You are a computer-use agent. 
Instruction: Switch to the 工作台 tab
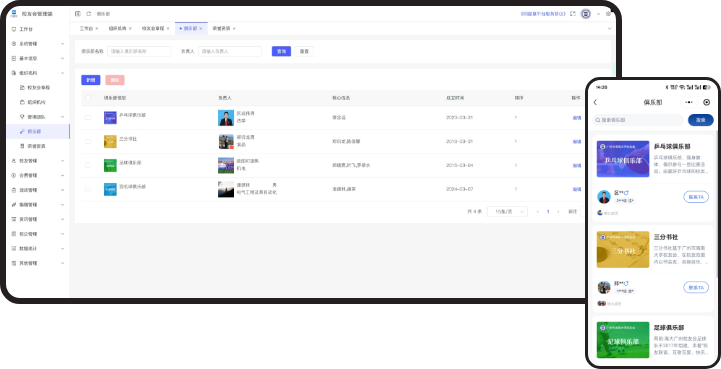point(86,29)
